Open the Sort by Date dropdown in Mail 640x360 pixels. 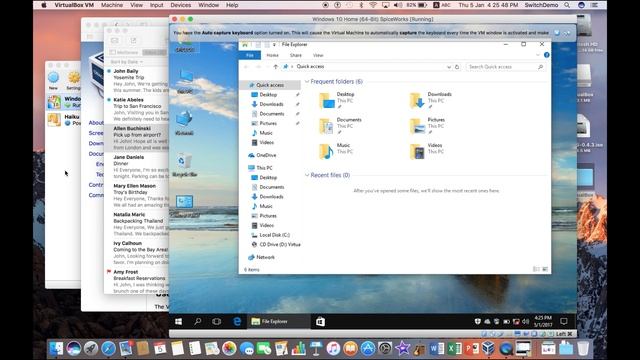tap(126, 62)
